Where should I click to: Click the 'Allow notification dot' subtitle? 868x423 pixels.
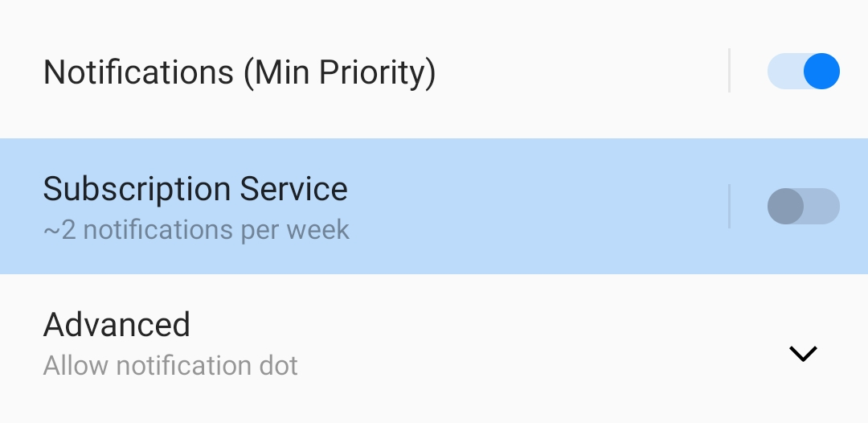170,366
